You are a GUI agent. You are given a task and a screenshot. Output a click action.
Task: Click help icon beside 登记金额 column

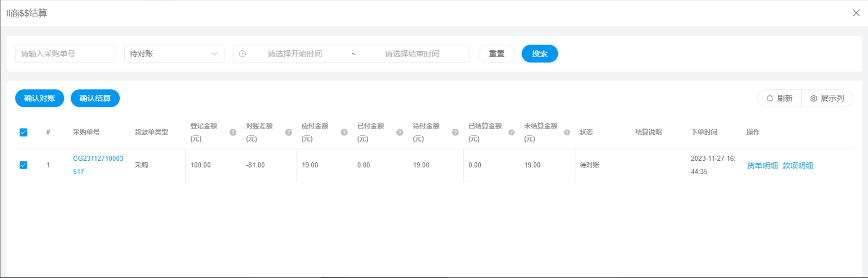(x=233, y=132)
